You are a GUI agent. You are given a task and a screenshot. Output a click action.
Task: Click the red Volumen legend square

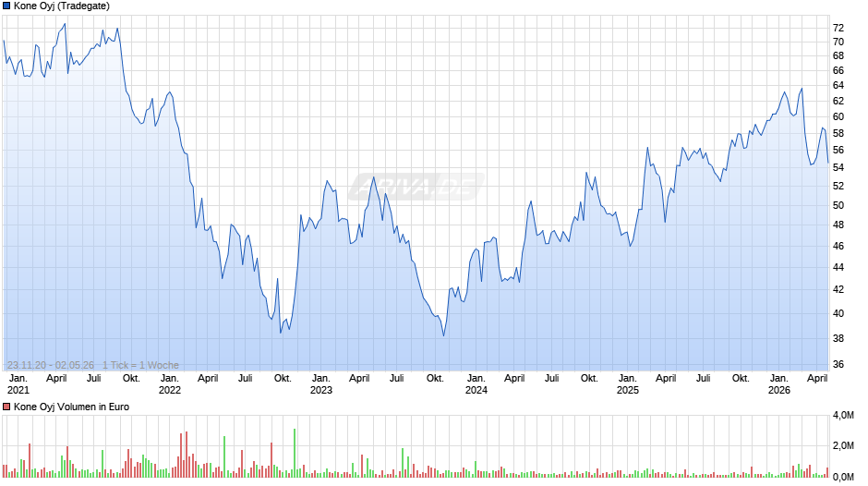6,407
